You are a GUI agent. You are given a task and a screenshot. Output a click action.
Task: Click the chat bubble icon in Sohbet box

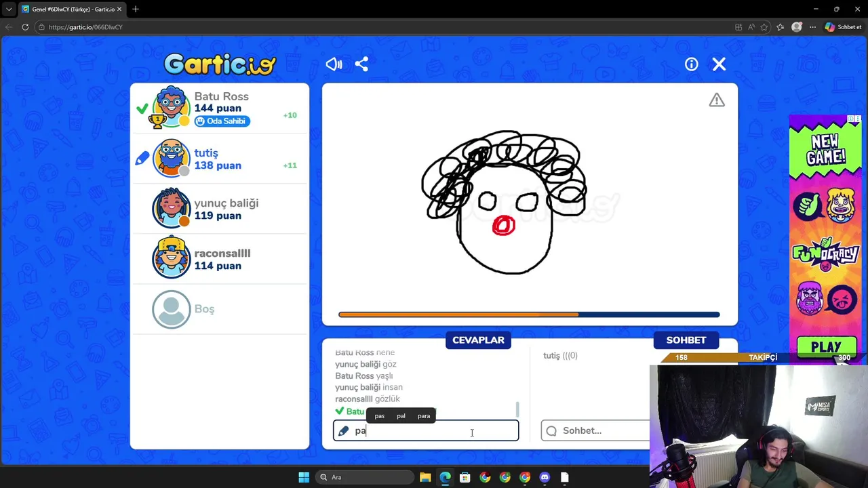pyautogui.click(x=551, y=431)
